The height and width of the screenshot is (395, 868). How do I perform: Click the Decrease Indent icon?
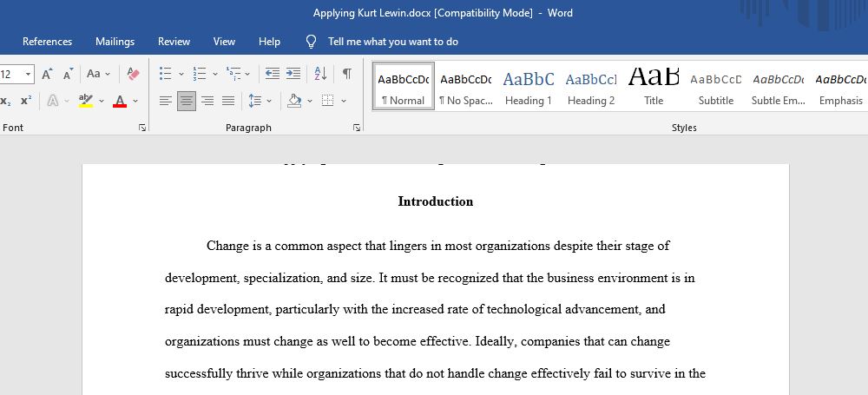[272, 74]
